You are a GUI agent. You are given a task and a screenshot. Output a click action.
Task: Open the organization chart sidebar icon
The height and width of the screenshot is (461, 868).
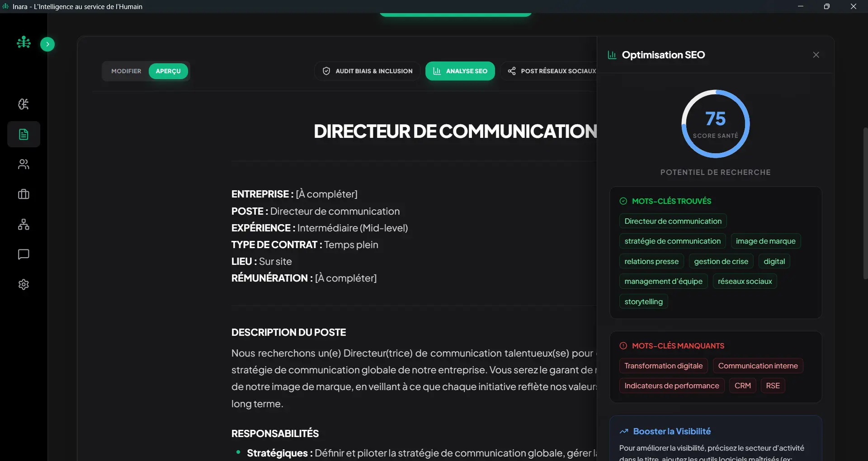pos(24,225)
